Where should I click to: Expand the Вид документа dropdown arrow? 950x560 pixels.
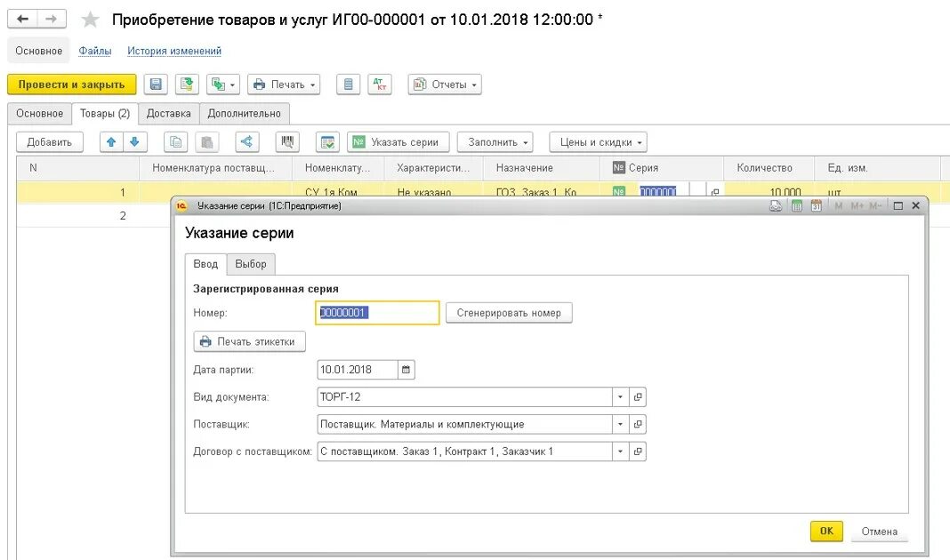pyautogui.click(x=620, y=397)
